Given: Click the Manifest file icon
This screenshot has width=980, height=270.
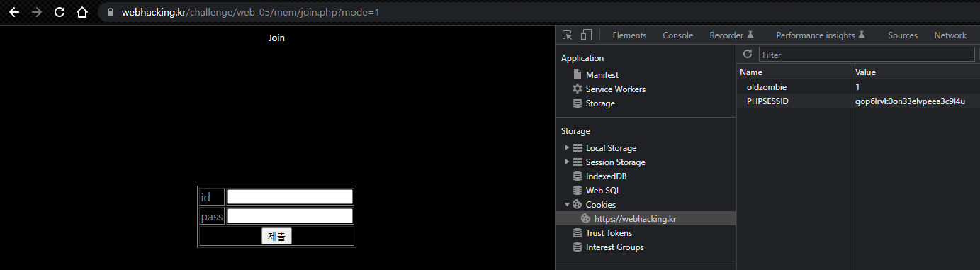Looking at the screenshot, I should (x=578, y=74).
